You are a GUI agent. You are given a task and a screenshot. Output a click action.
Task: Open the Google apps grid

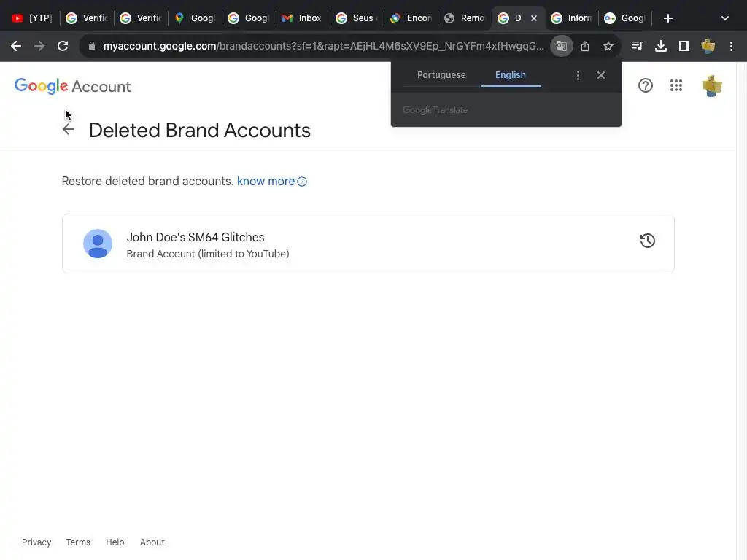[676, 86]
